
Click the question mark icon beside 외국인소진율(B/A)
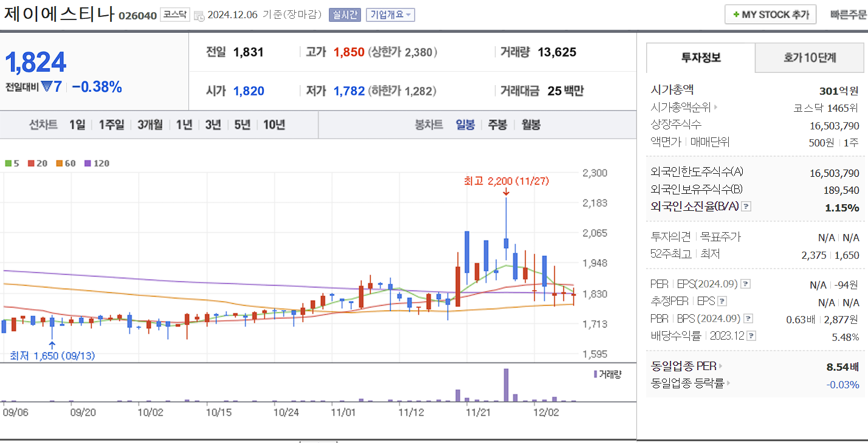(x=746, y=207)
